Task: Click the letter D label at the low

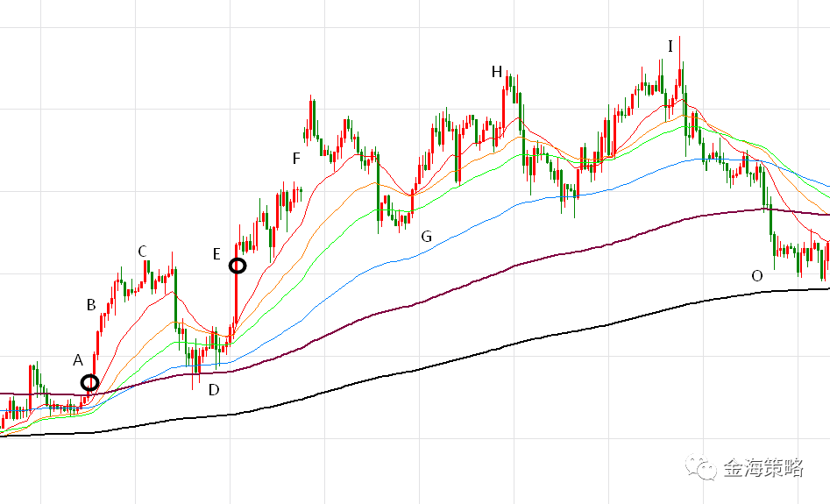Action: [x=214, y=390]
